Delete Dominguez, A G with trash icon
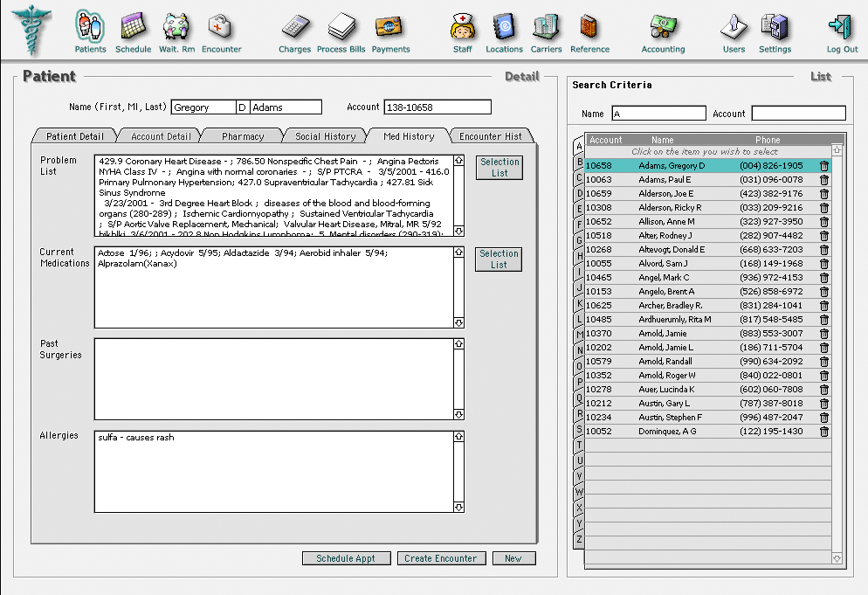Screen dimensions: 868x595 pyautogui.click(x=824, y=432)
